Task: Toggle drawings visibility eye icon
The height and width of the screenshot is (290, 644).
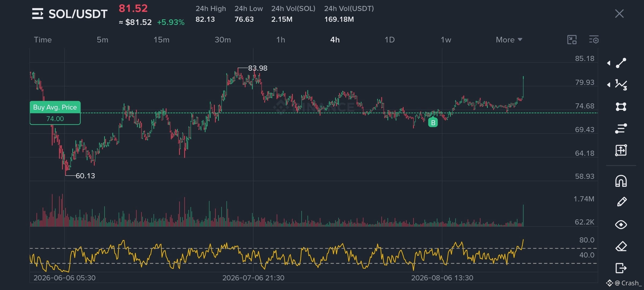Action: click(x=621, y=224)
